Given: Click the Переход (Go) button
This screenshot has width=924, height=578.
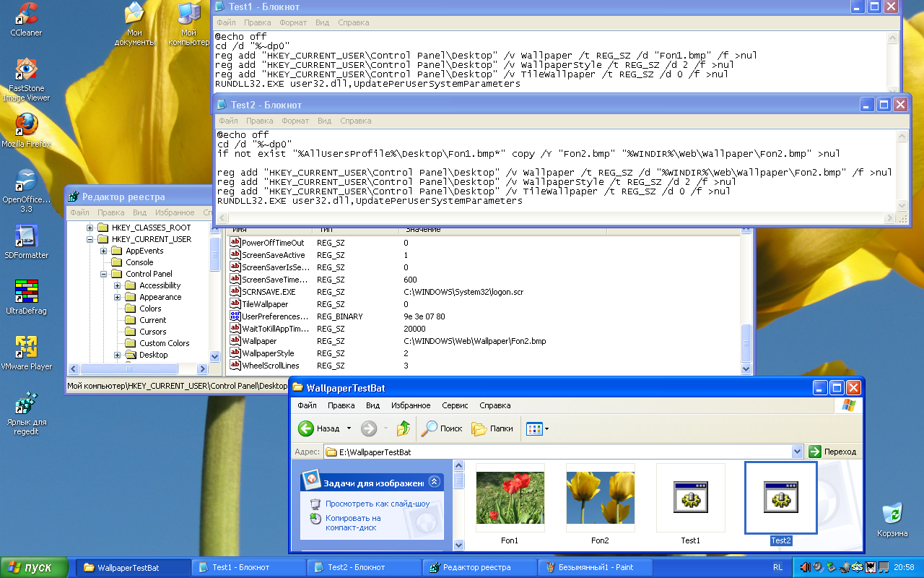Looking at the screenshot, I should [832, 452].
